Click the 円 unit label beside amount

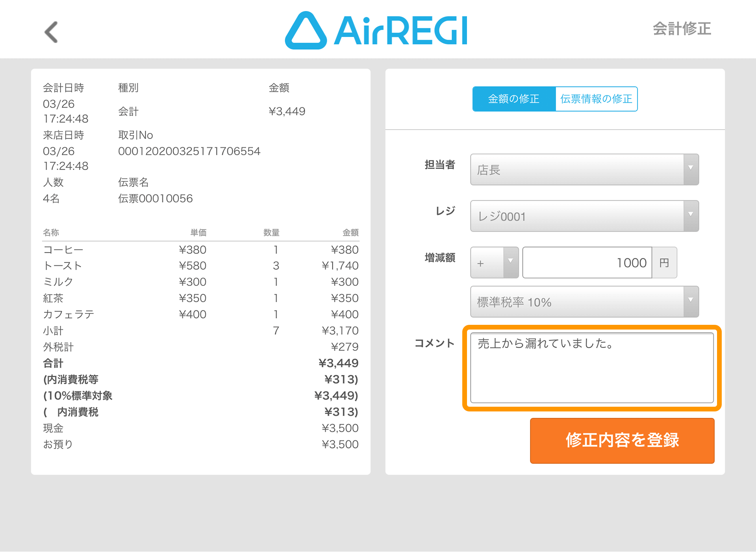point(664,263)
